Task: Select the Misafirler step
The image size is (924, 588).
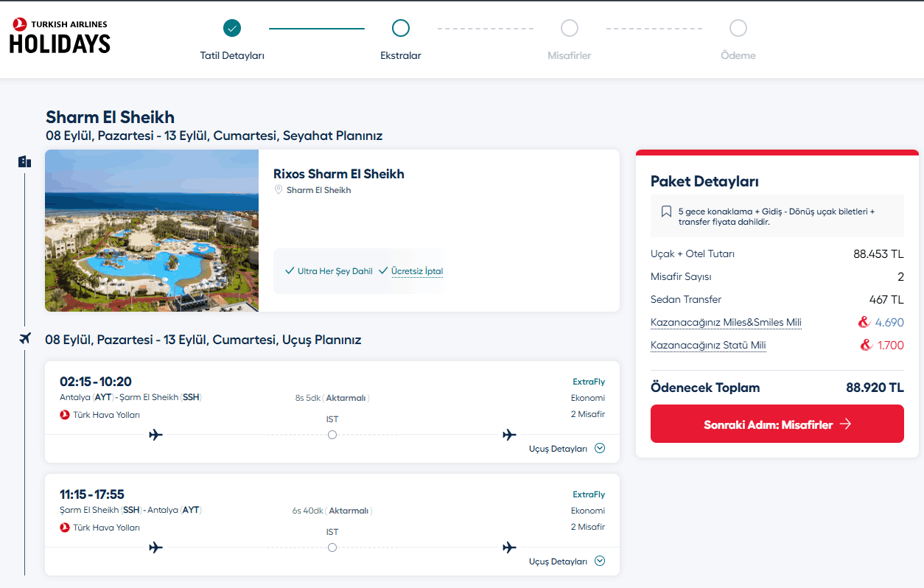Action: [x=569, y=29]
